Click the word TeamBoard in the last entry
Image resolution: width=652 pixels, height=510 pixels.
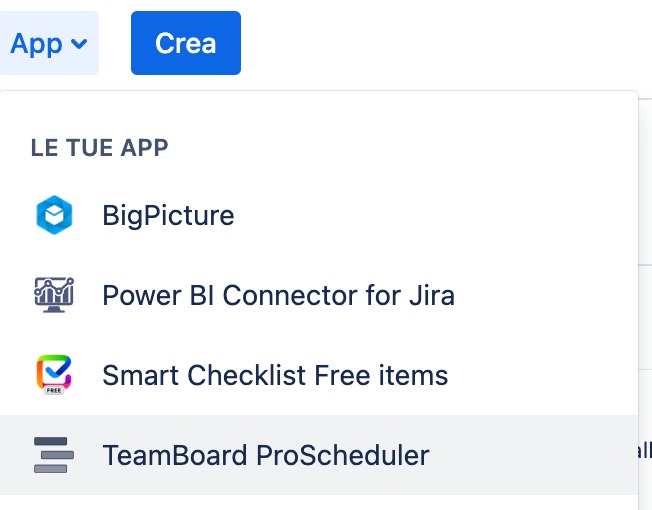pos(175,455)
